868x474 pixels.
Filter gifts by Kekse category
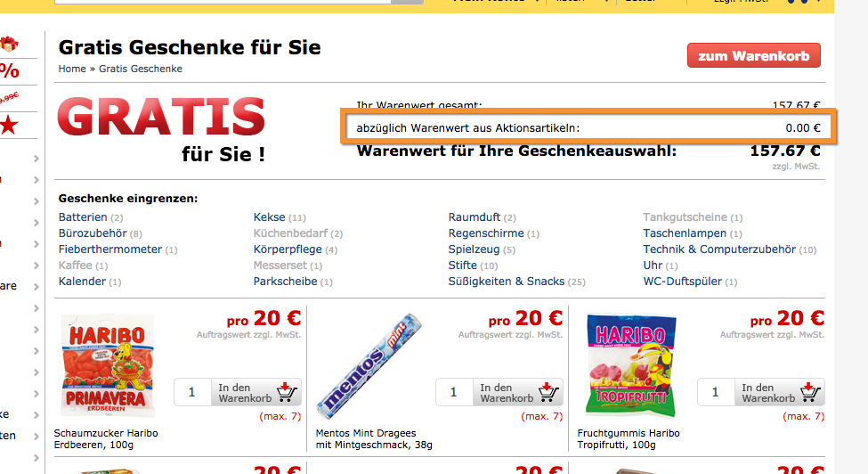[x=269, y=217]
